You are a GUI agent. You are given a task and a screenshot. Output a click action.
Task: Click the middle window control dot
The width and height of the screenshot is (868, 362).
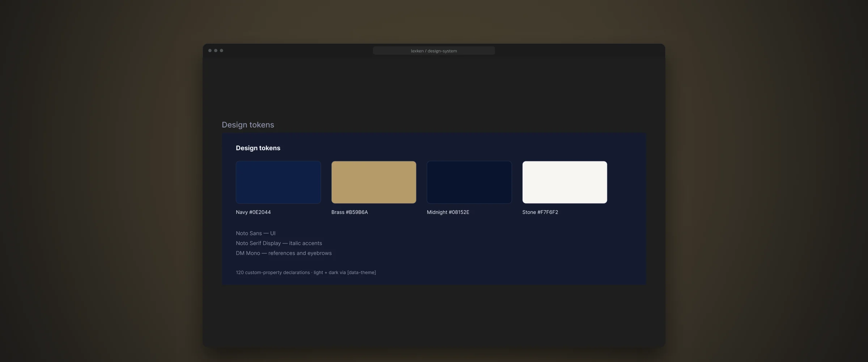click(x=216, y=51)
